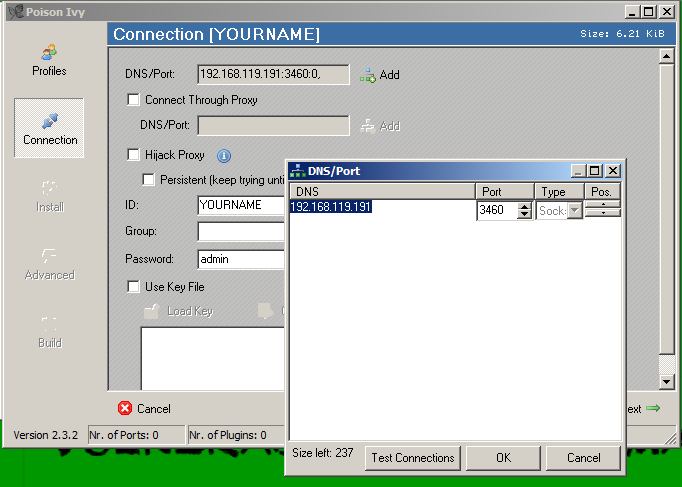Viewport: 682px width, 487px height.
Task: Click the proxy DNS/Port field
Action: point(273,126)
